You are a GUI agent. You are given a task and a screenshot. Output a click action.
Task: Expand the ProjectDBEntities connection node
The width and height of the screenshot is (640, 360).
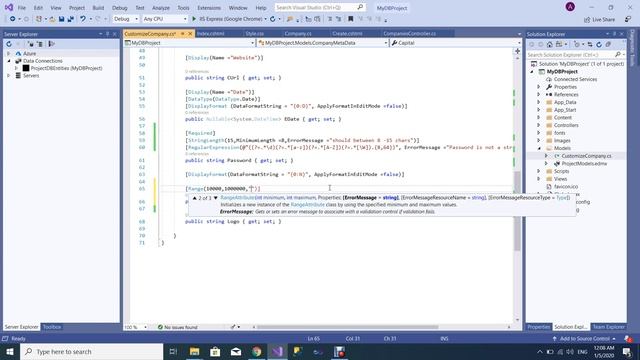point(16,68)
